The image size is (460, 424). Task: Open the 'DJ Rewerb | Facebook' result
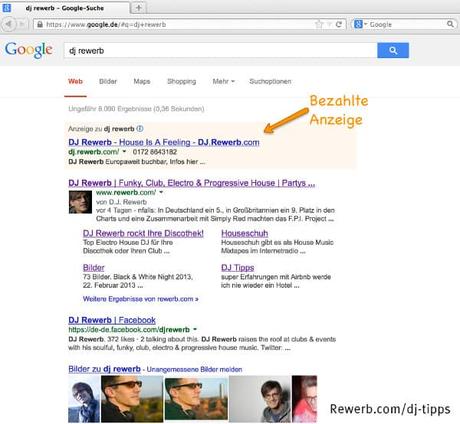(x=112, y=320)
